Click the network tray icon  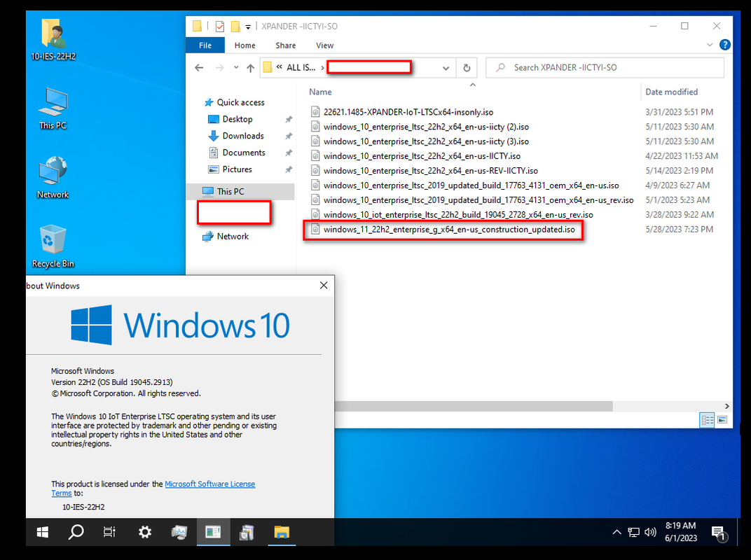point(633,532)
